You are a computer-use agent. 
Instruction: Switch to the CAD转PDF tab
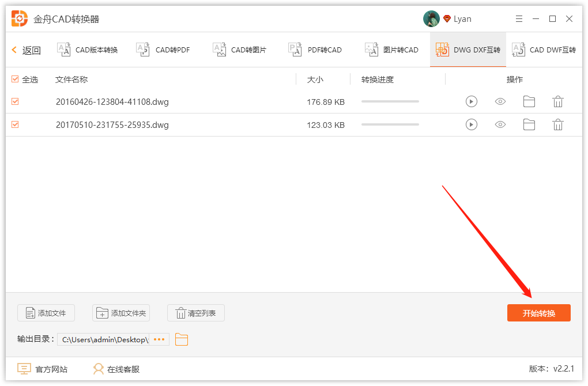pyautogui.click(x=163, y=50)
